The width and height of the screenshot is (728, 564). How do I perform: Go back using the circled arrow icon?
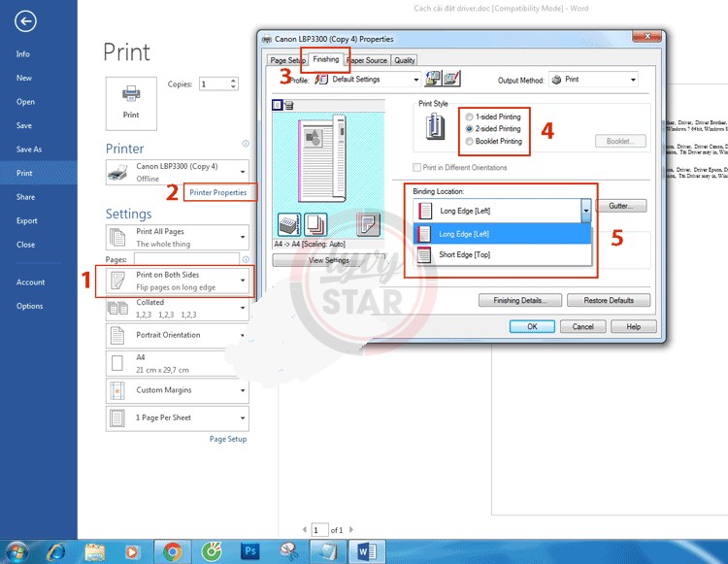25,21
